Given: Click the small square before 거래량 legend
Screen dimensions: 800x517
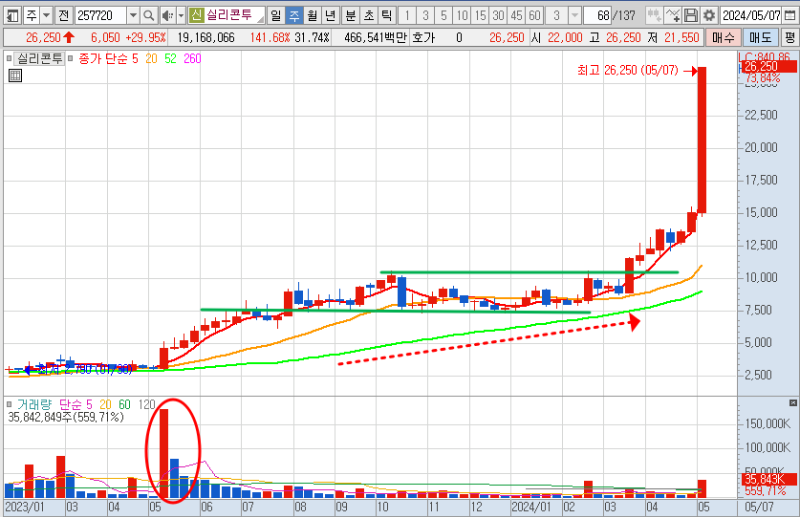Looking at the screenshot, I should pos(9,404).
